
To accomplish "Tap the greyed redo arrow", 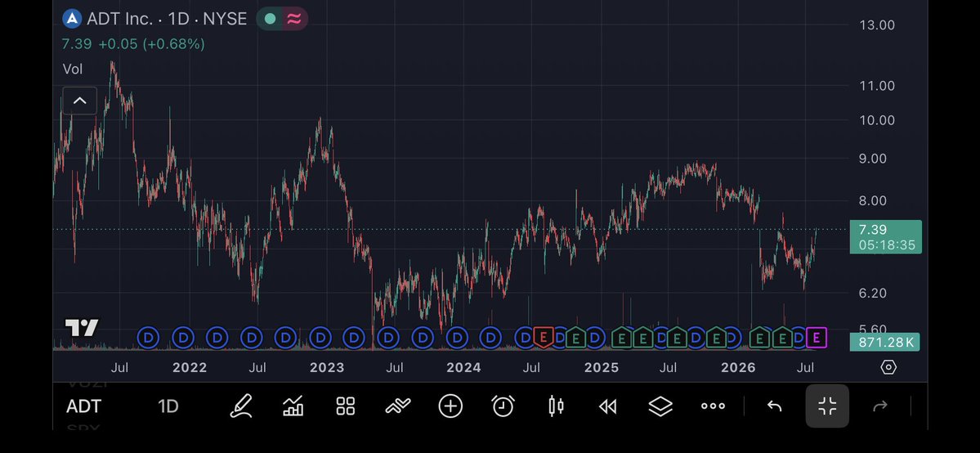I will point(880,406).
